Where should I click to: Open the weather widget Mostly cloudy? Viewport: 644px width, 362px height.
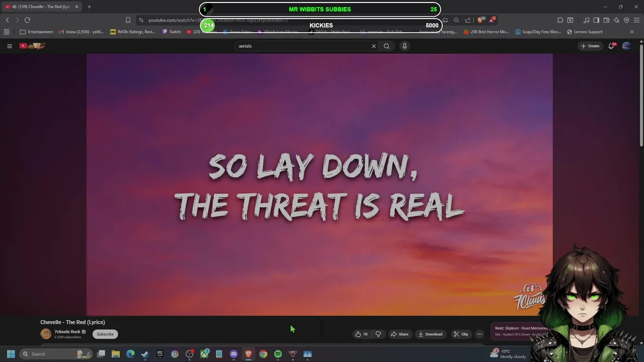coord(508,354)
